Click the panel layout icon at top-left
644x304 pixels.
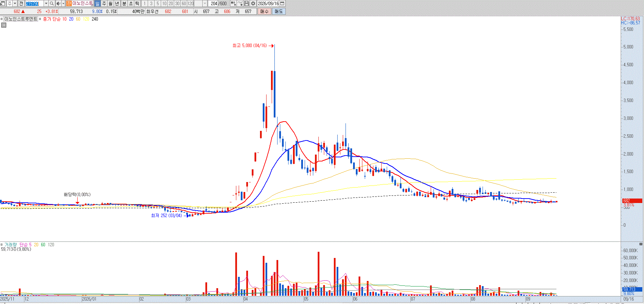(3, 3)
